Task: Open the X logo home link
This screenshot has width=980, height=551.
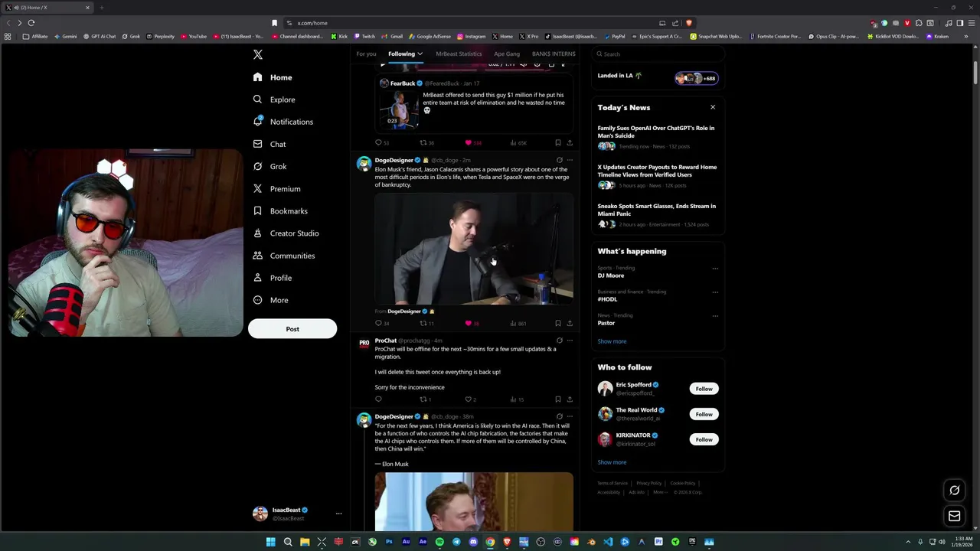Action: pos(258,54)
